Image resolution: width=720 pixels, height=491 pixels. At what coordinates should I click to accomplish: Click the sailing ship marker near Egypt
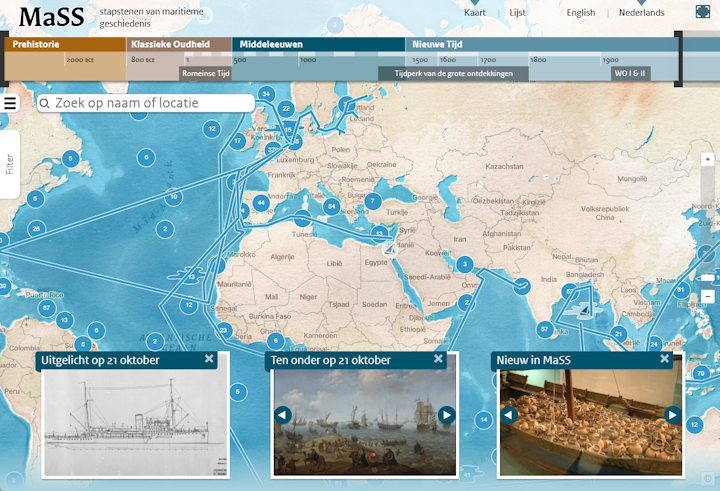(390, 249)
